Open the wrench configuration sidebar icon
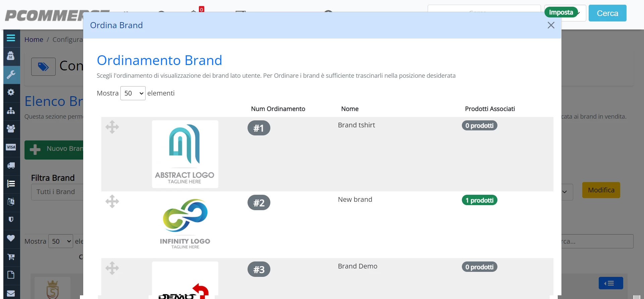This screenshot has height=299, width=644. (x=11, y=74)
